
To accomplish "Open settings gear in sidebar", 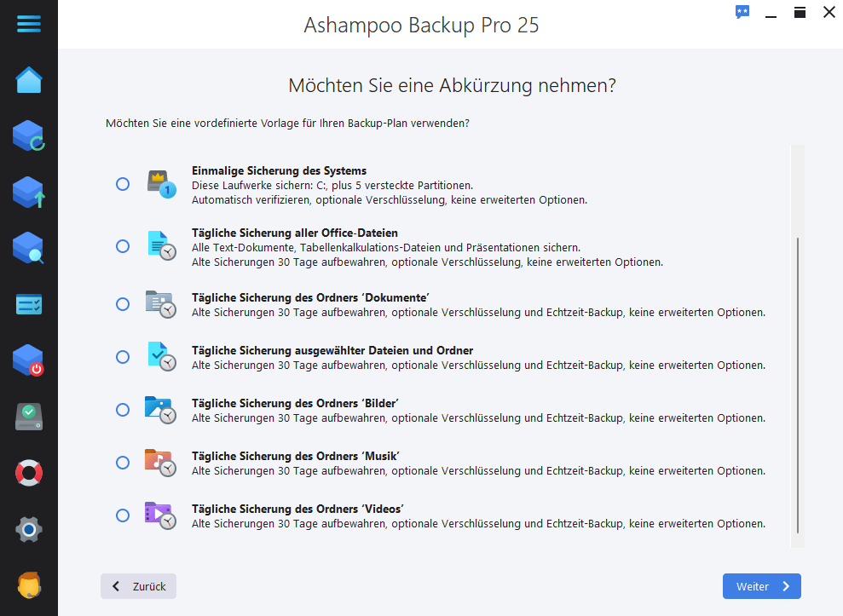I will (x=29, y=529).
